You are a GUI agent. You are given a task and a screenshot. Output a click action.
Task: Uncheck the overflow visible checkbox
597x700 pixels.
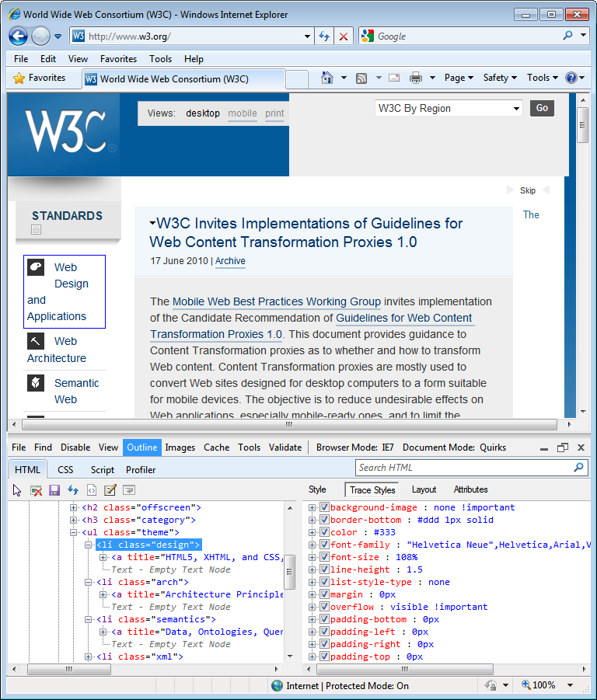tap(325, 607)
